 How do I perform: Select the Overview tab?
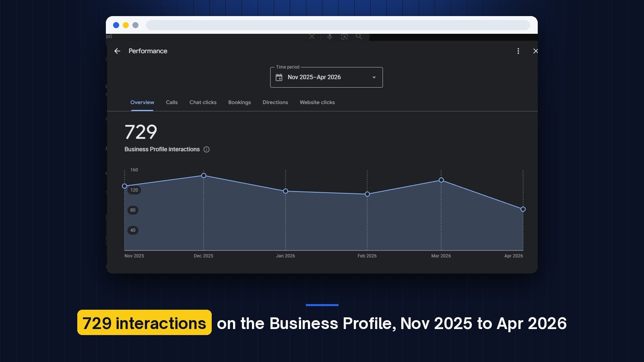142,102
